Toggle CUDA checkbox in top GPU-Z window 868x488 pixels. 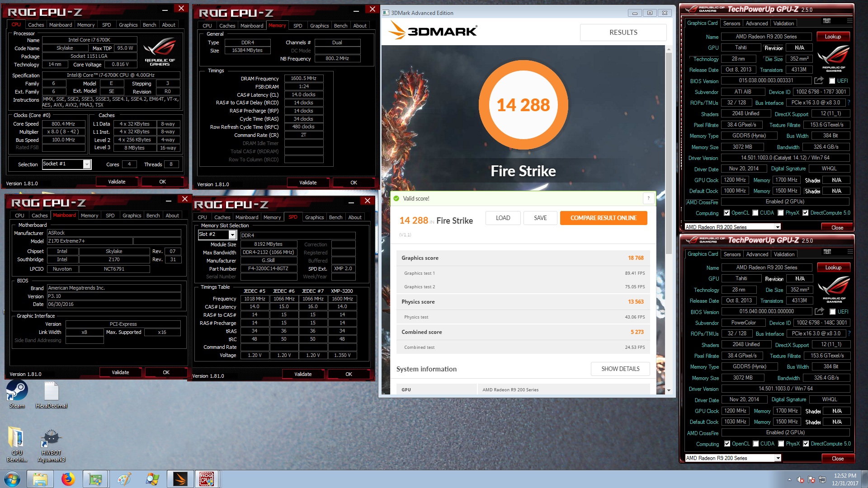coord(755,213)
